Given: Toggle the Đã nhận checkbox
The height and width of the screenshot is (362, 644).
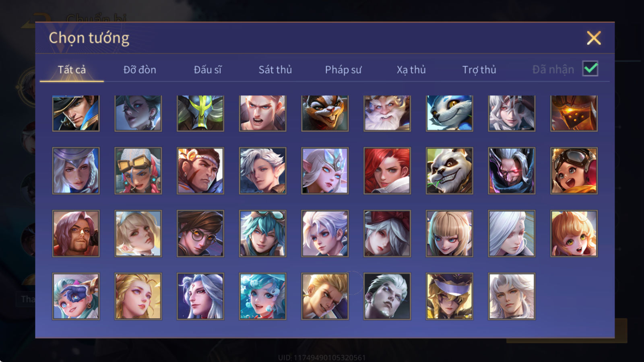Looking at the screenshot, I should [590, 69].
